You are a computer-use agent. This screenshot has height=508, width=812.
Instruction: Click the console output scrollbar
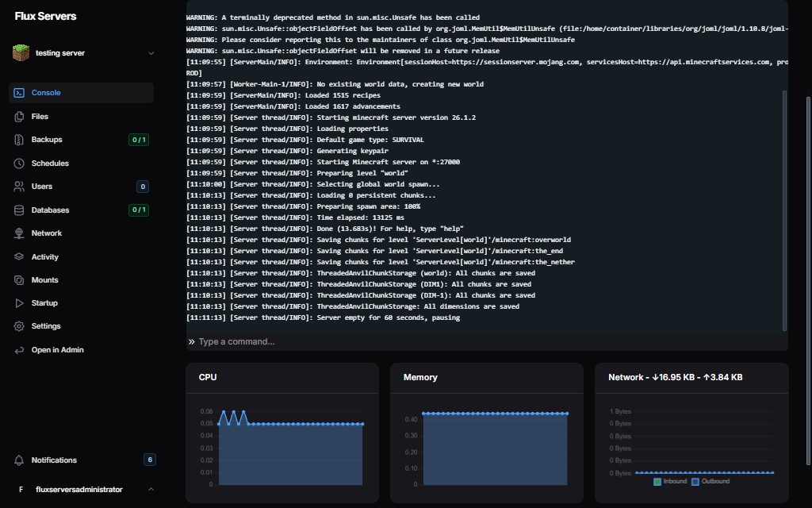coord(784,210)
